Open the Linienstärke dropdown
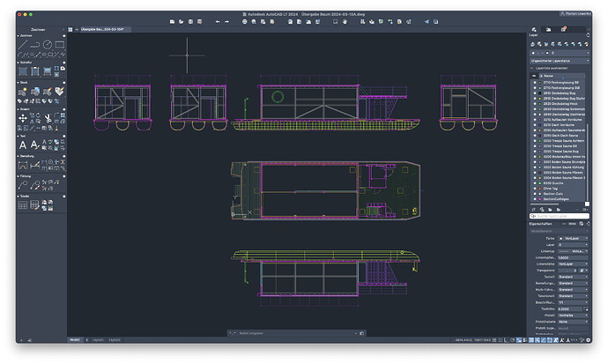 (573, 263)
